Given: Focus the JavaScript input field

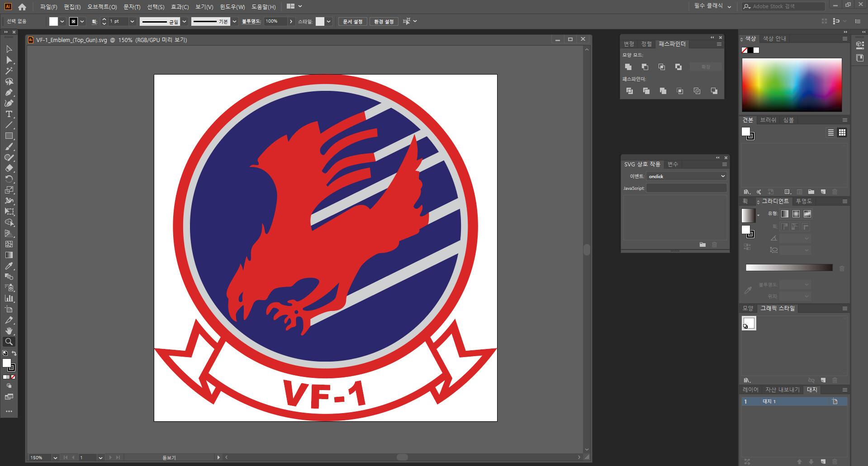Looking at the screenshot, I should [x=687, y=188].
